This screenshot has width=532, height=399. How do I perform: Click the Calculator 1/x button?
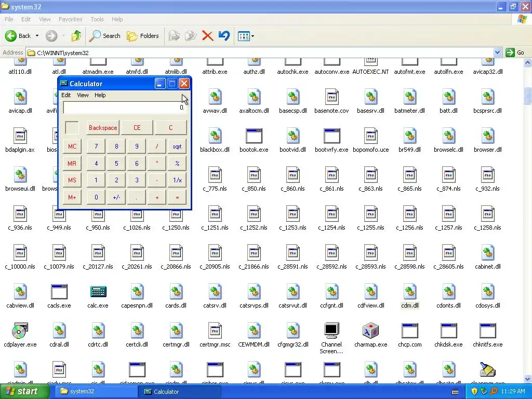tap(177, 180)
